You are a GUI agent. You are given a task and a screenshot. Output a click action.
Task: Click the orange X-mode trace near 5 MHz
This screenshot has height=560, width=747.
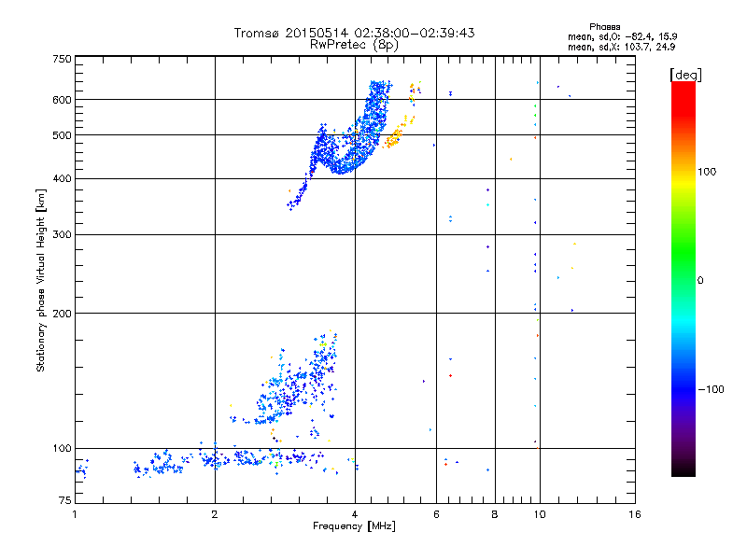click(395, 136)
